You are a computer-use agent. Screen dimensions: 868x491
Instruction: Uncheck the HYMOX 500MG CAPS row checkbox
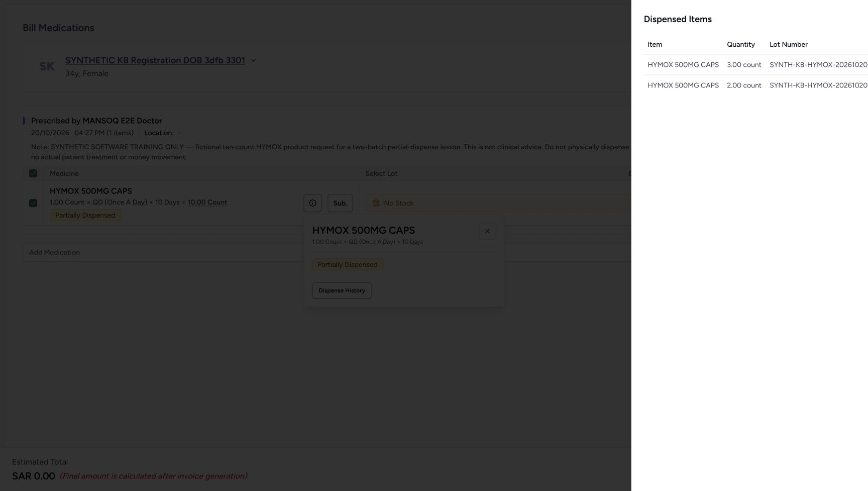pos(33,203)
